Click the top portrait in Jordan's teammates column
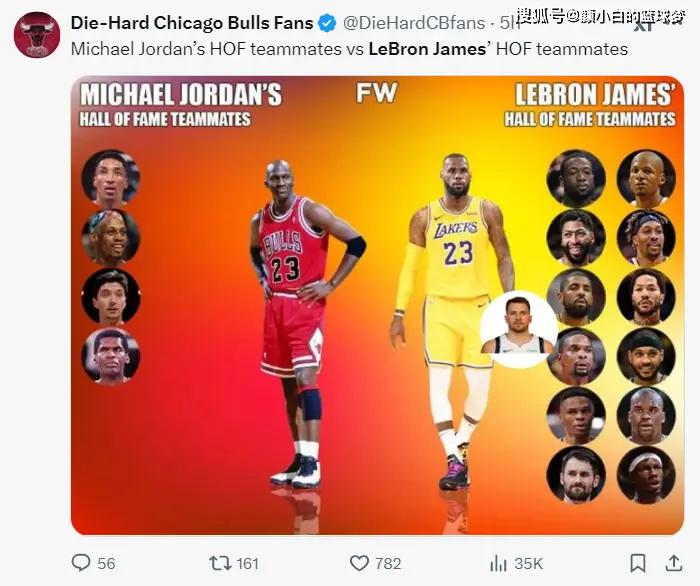 (111, 178)
